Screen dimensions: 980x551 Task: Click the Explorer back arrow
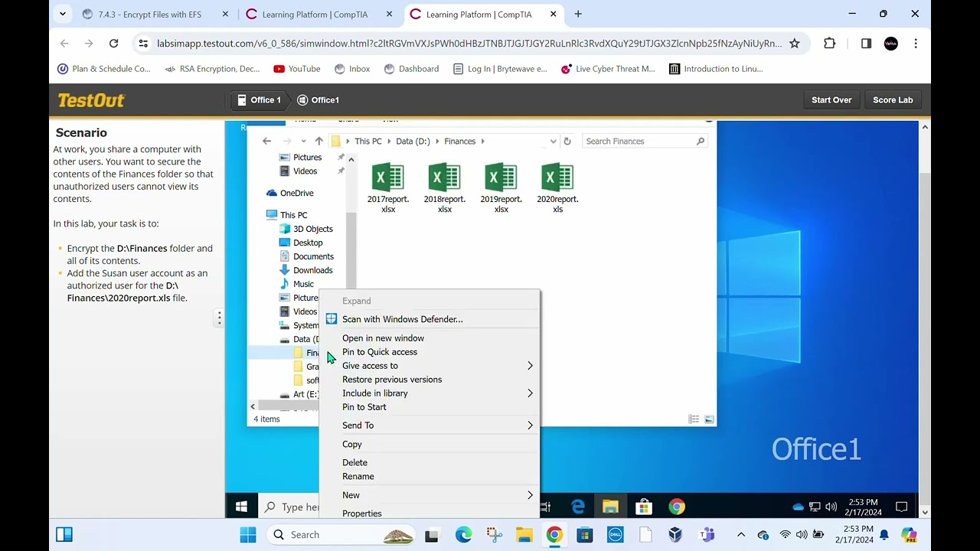[266, 141]
